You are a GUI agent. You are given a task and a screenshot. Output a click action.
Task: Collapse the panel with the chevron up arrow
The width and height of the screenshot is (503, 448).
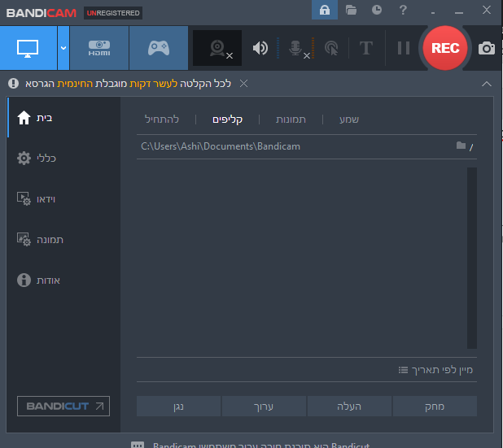(x=487, y=84)
